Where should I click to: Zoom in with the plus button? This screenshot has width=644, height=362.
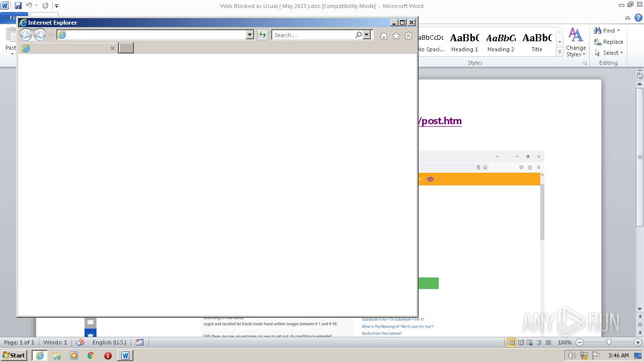click(x=638, y=342)
